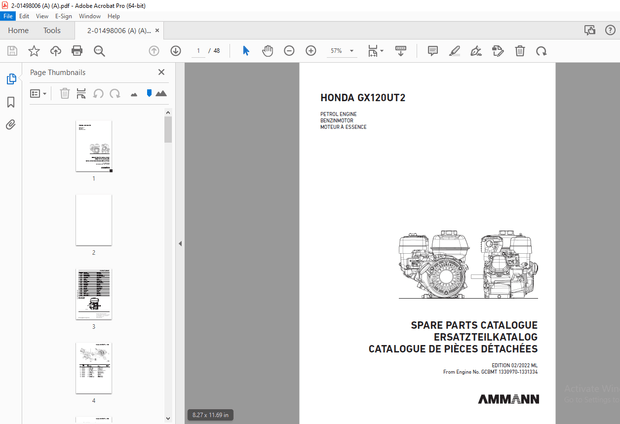This screenshot has height=424, width=620.
Task: Click the Print file icon
Action: [77, 51]
